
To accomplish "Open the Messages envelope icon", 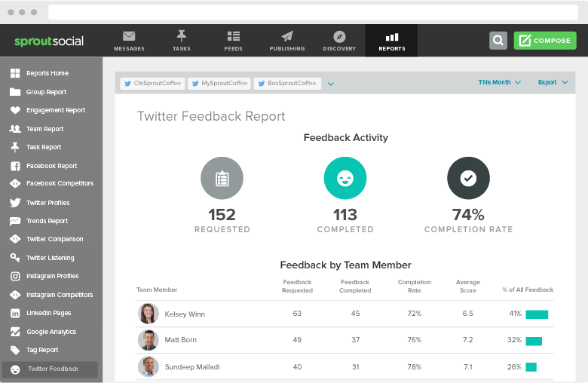I will (129, 36).
